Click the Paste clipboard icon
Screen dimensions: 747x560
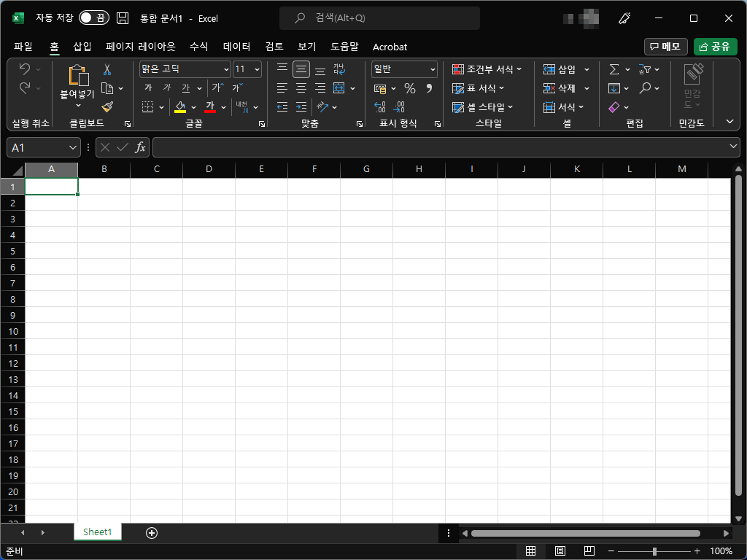[78, 75]
